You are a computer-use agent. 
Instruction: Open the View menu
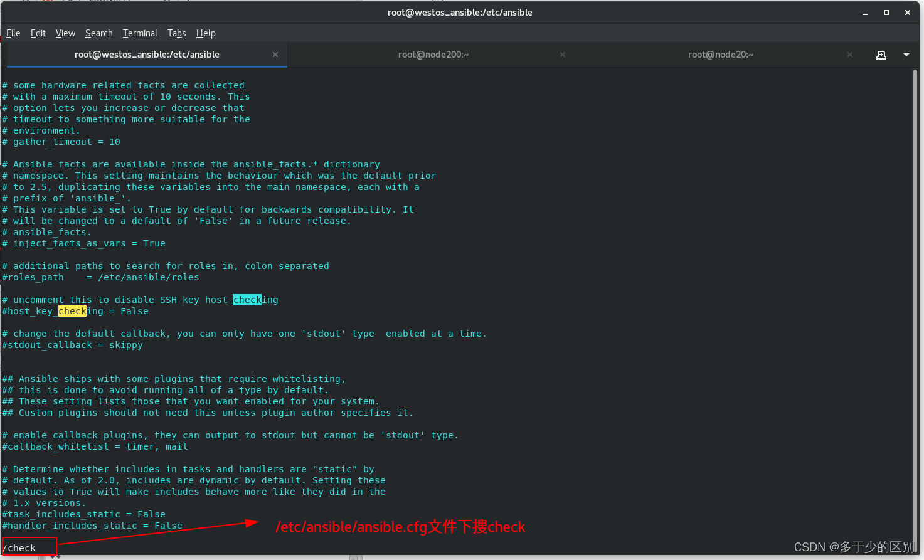click(65, 33)
